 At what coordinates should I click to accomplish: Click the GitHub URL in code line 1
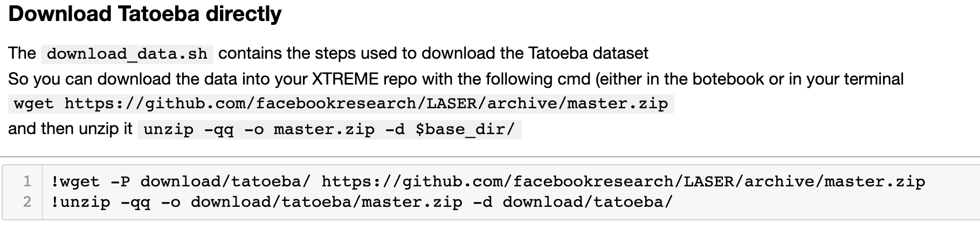[623, 182]
